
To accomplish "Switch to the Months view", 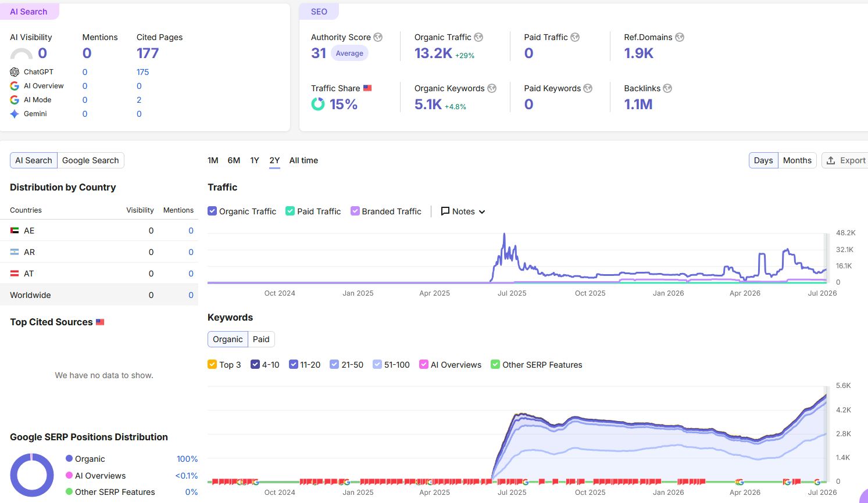I will [797, 160].
